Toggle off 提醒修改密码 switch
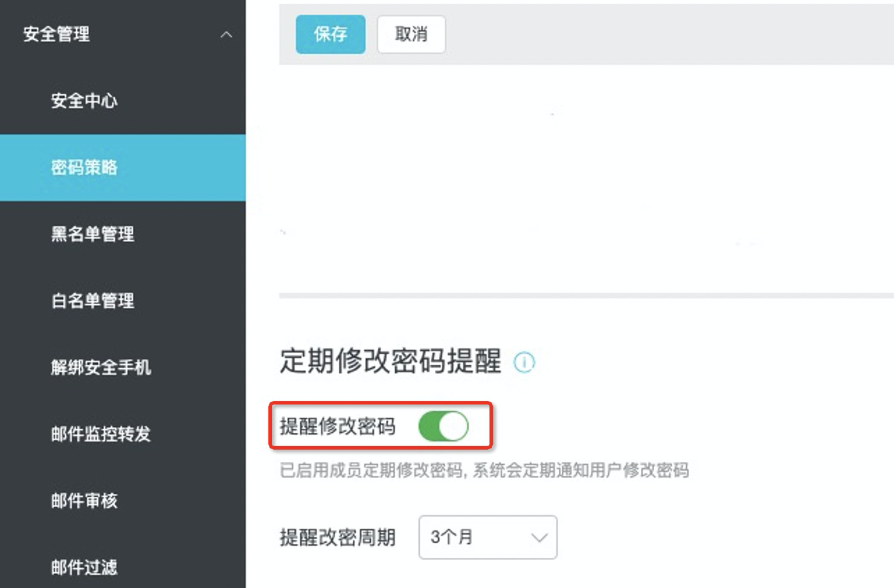This screenshot has height=588, width=894. tap(443, 426)
